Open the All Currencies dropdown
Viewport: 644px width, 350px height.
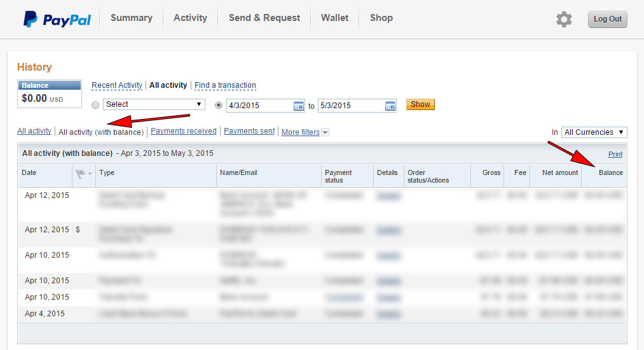(594, 132)
